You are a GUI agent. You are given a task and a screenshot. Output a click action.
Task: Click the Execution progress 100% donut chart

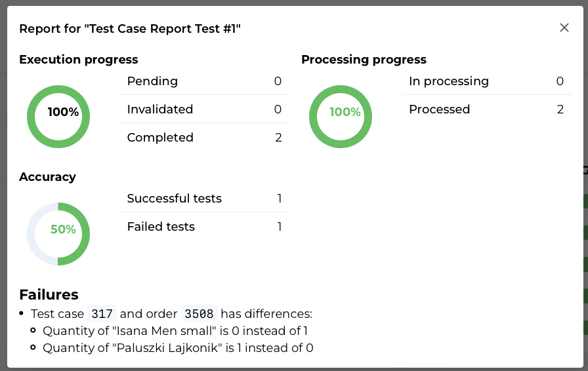pyautogui.click(x=58, y=117)
